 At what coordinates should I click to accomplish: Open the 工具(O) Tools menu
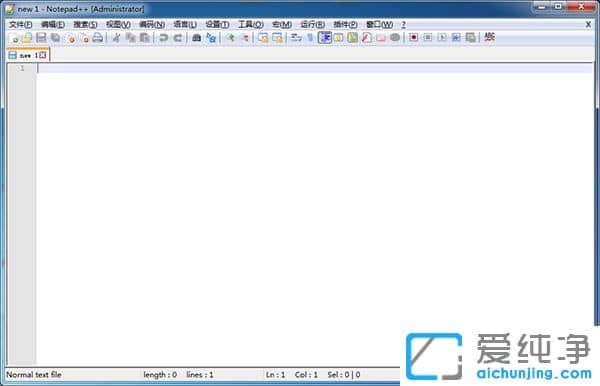pyautogui.click(x=251, y=25)
